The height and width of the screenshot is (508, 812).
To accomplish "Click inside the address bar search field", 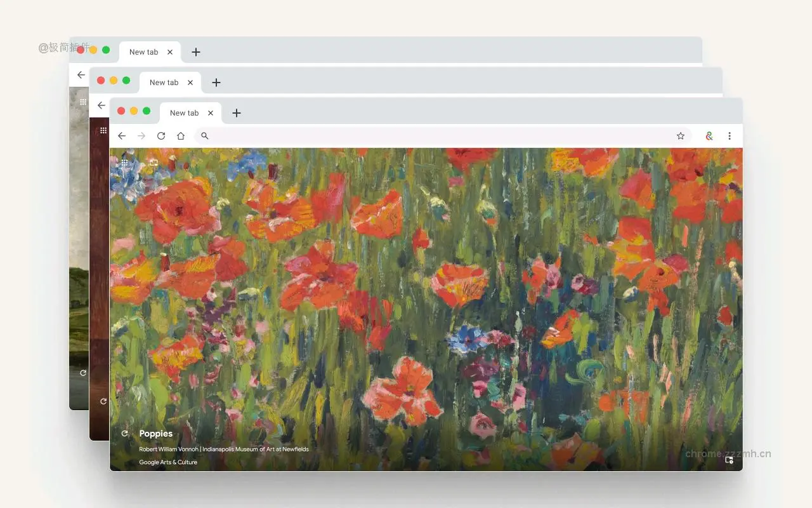I will pos(381,135).
